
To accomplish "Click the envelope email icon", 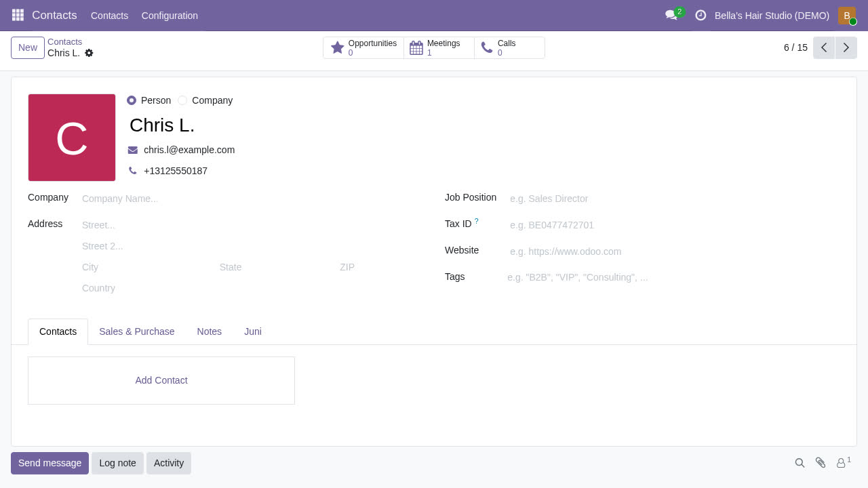I will point(133,150).
